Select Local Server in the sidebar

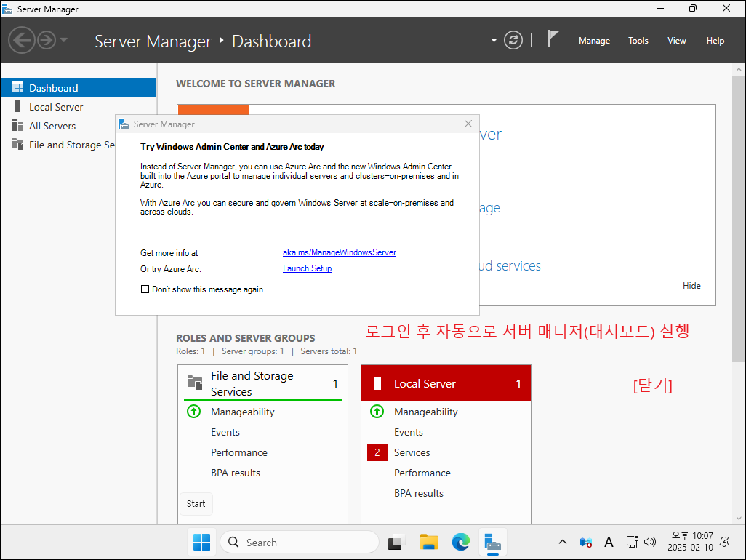[x=79, y=107]
